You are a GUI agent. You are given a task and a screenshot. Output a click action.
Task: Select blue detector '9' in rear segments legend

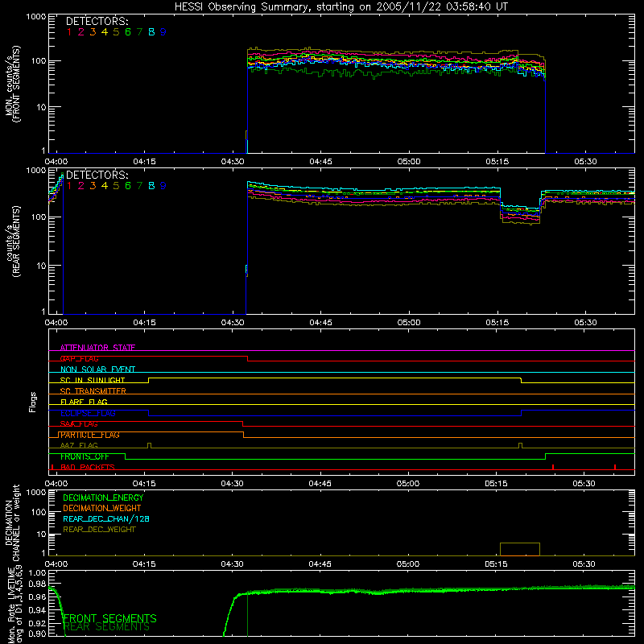tap(163, 186)
